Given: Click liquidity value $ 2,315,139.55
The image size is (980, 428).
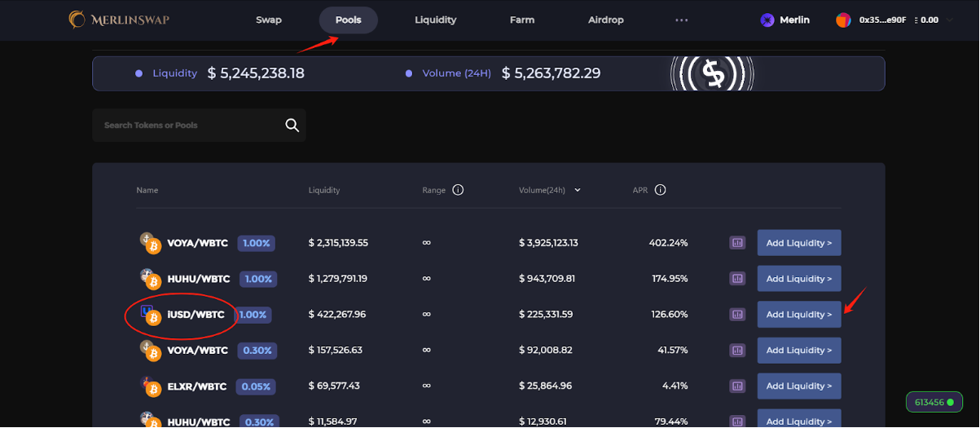Looking at the screenshot, I should point(338,242).
